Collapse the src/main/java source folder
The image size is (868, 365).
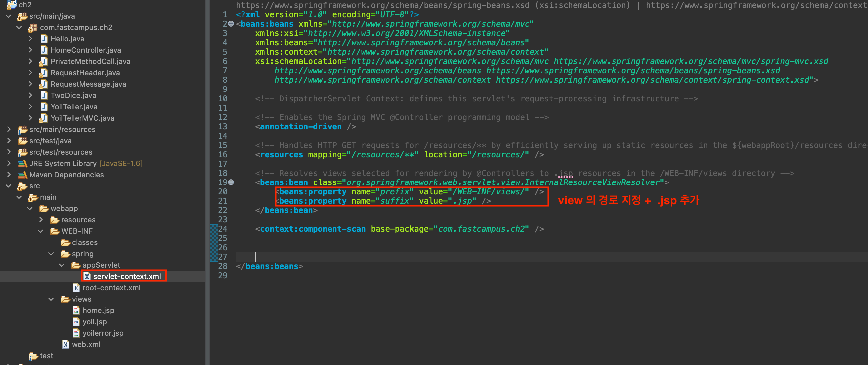(x=9, y=16)
